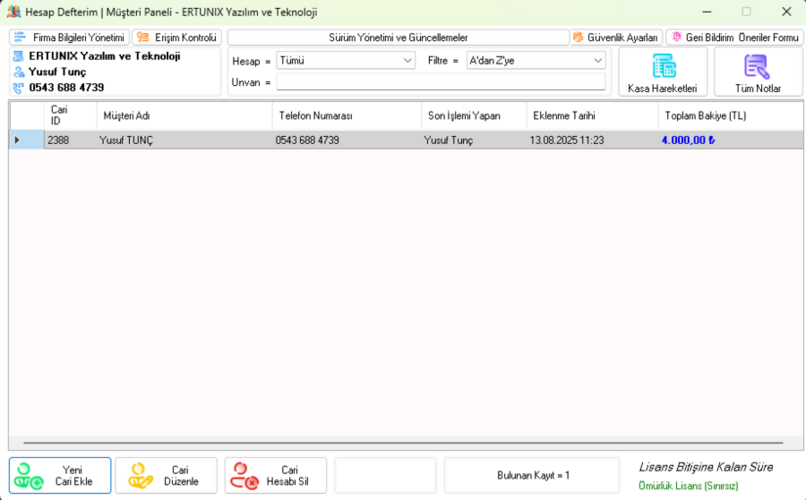The width and height of the screenshot is (806, 500).
Task: Click the Yusuf Tunç cell under Son İşlemi Yapan
Action: 474,140
